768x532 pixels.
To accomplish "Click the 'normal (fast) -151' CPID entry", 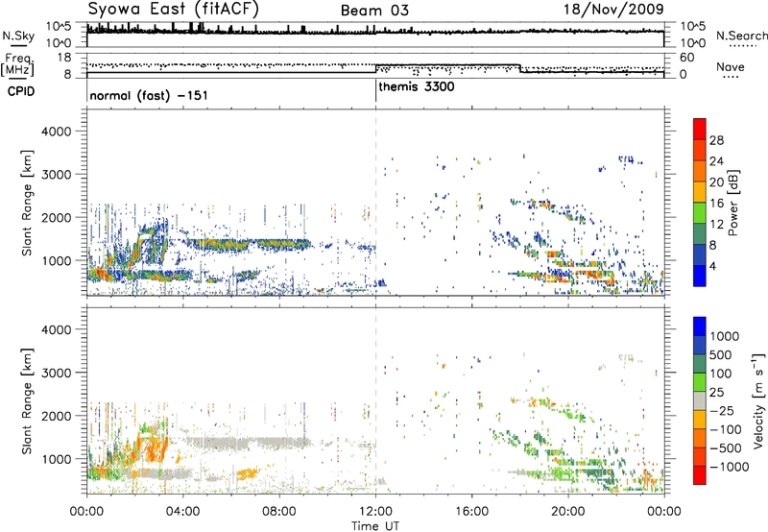I will pyautogui.click(x=149, y=95).
